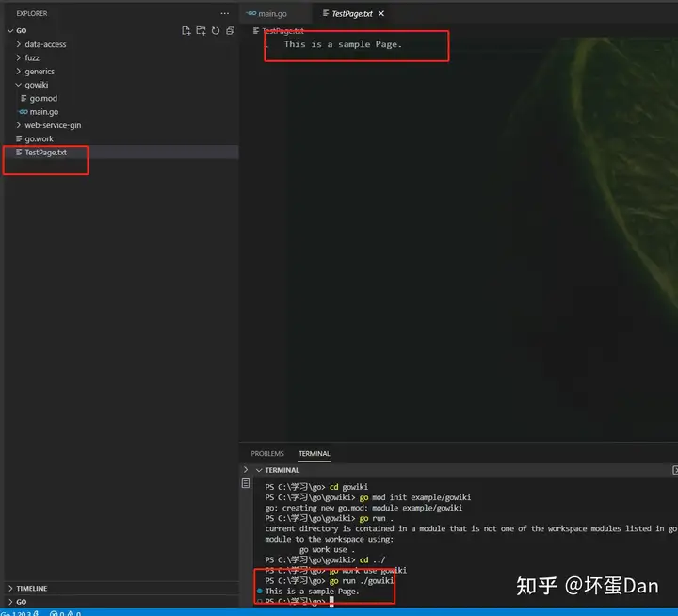Expand the TIMELINE section
Screen dimensions: 678x616
click(x=10, y=589)
